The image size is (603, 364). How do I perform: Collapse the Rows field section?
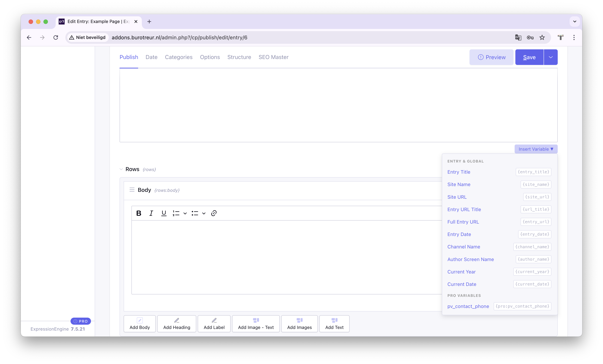(x=121, y=169)
